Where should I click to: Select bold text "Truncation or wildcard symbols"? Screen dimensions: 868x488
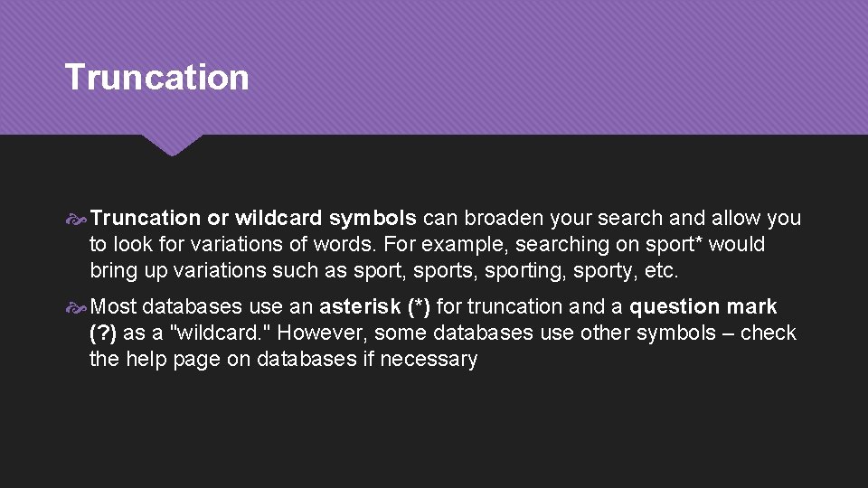(253, 218)
